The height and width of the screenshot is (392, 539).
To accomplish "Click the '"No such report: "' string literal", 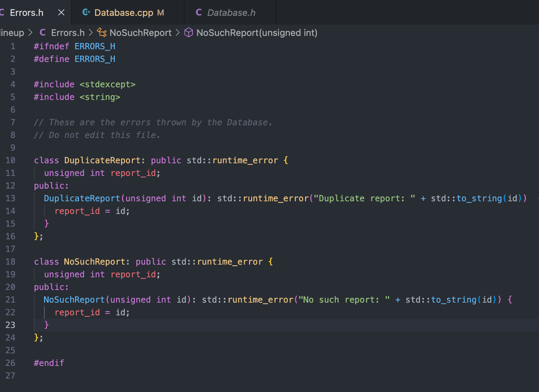I will tap(344, 300).
